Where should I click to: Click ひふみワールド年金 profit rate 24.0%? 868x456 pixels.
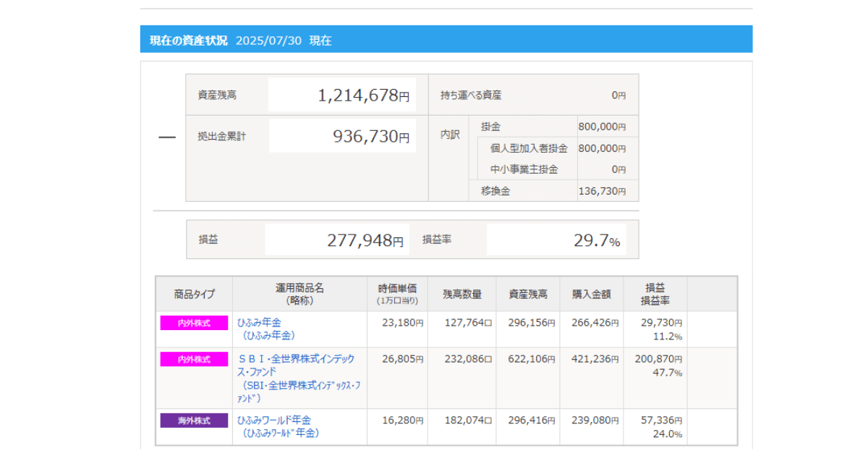668,434
